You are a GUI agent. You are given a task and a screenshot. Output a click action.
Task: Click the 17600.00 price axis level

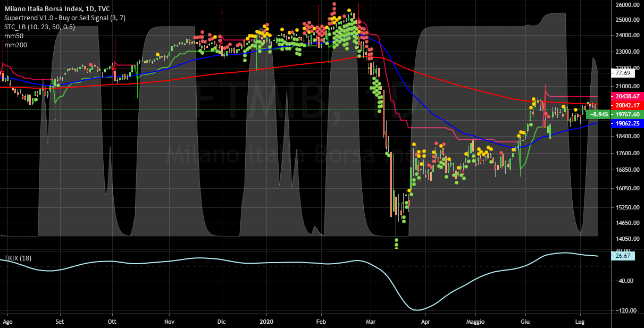(626, 153)
